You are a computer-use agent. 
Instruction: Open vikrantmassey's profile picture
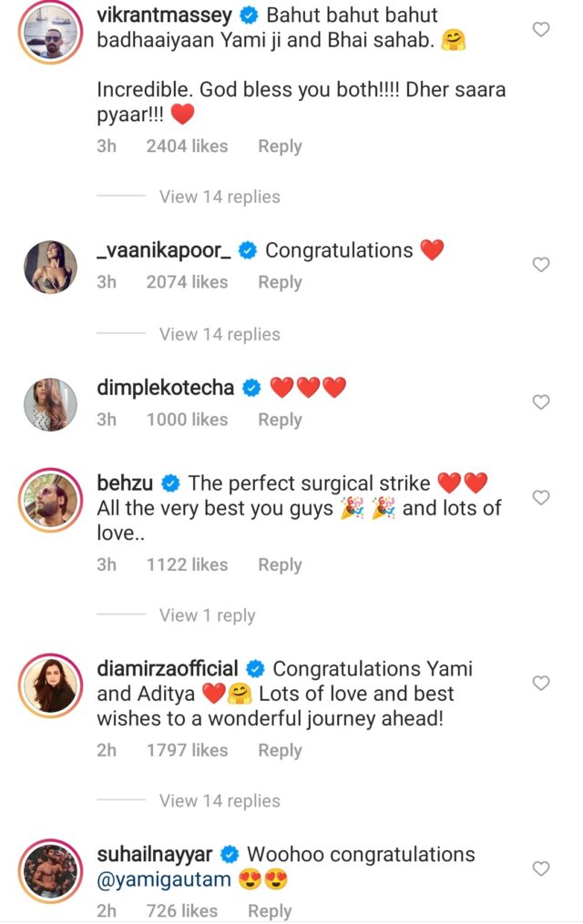[49, 32]
